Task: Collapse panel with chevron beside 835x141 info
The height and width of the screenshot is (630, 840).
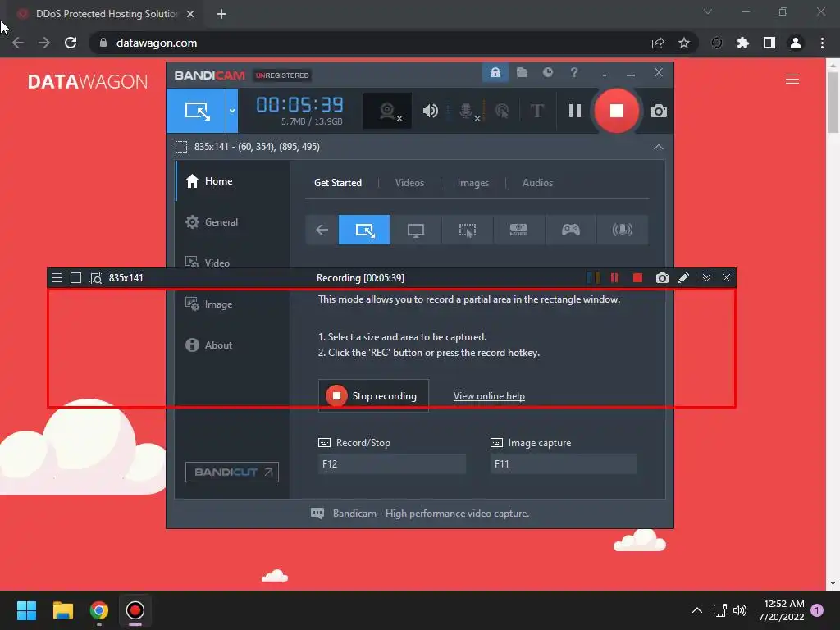Action: tap(659, 147)
